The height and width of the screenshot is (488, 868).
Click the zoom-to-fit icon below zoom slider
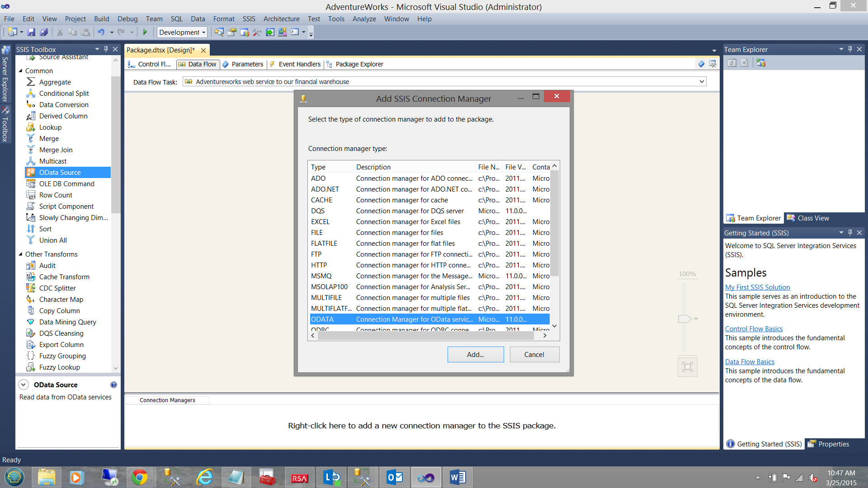point(687,366)
